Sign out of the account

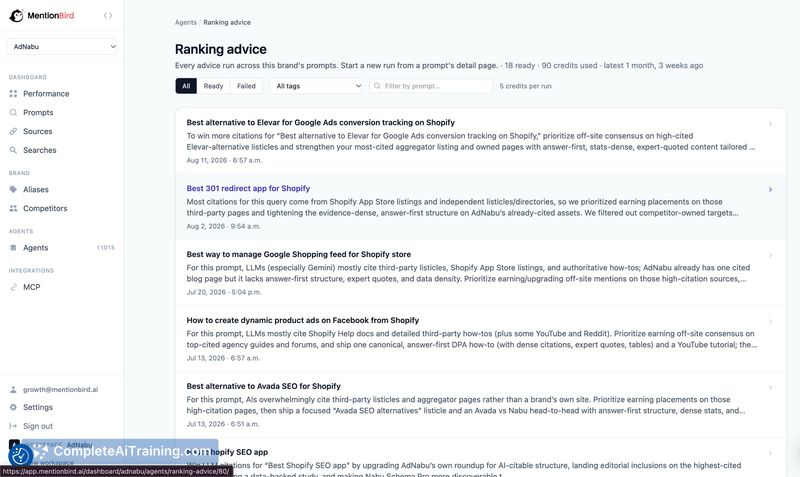pyautogui.click(x=38, y=426)
